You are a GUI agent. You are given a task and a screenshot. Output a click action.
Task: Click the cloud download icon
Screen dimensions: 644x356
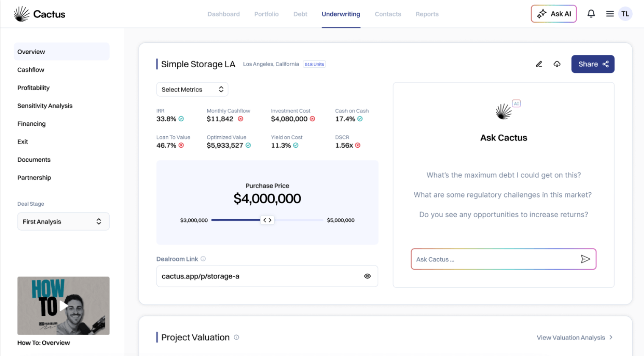pyautogui.click(x=557, y=64)
